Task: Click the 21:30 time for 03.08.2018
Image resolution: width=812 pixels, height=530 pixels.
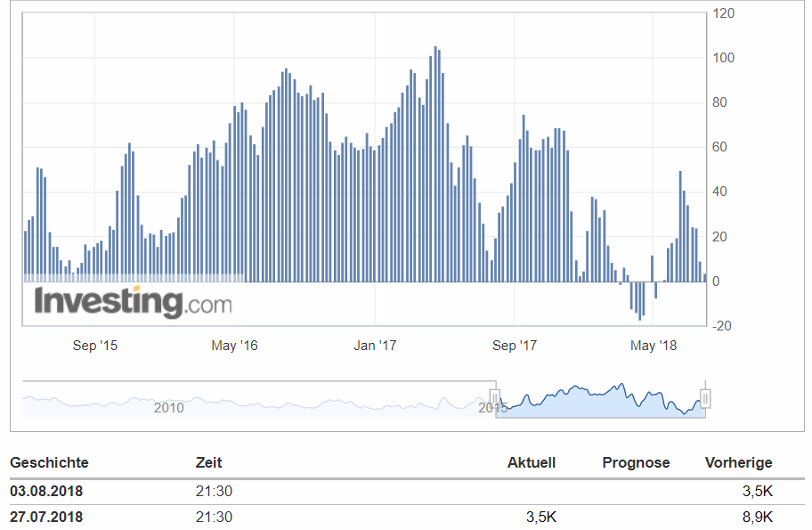Action: click(214, 491)
